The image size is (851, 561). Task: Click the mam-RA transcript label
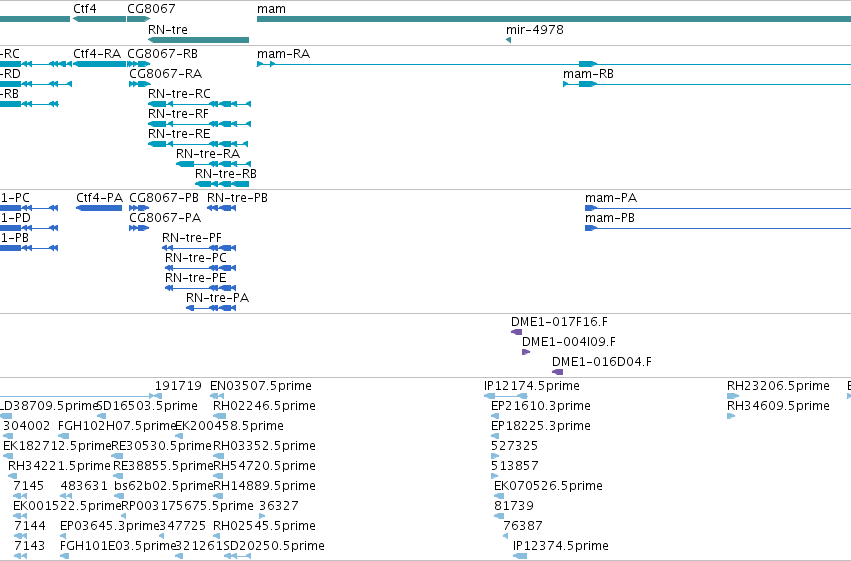[x=283, y=54]
